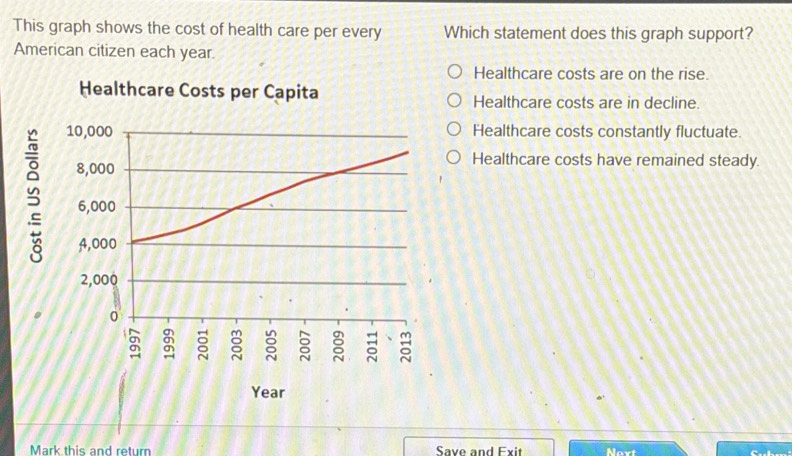The width and height of the screenshot is (792, 456).
Task: Click the 'Mark this and return' link
Action: [x=91, y=450]
